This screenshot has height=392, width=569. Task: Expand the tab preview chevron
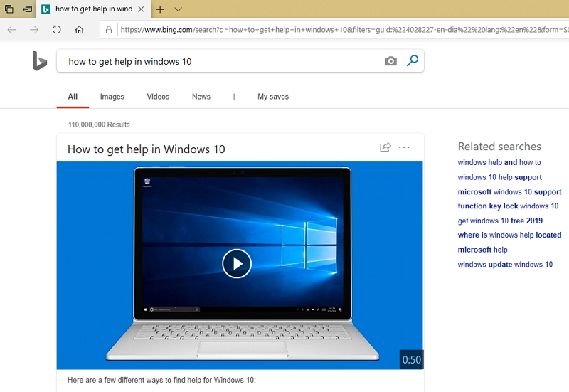pyautogui.click(x=179, y=9)
